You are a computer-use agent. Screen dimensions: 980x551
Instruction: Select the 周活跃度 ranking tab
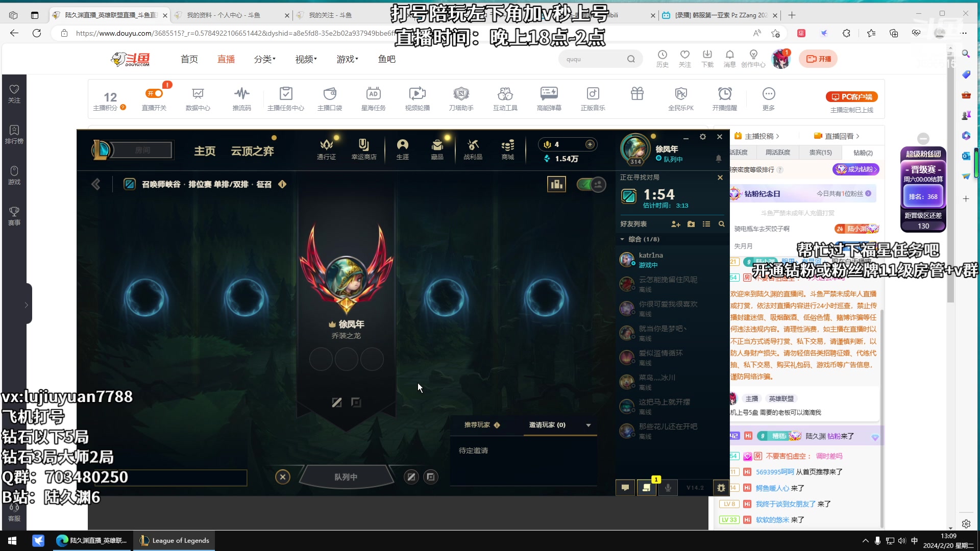(x=777, y=153)
